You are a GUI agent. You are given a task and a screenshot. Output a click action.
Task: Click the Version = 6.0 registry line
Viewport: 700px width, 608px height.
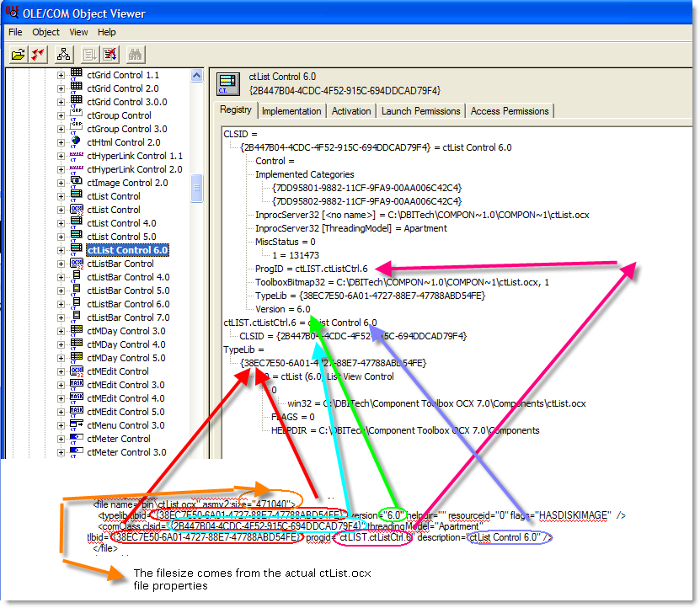click(282, 309)
